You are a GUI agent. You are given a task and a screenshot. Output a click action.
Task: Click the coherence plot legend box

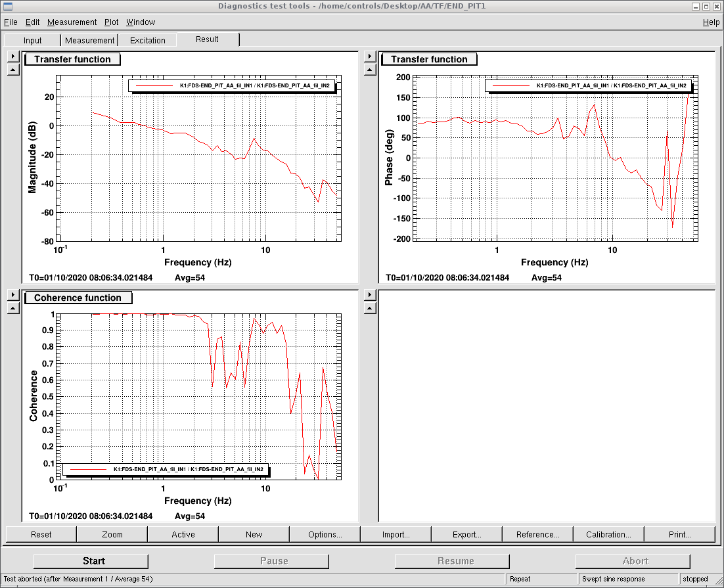[166, 469]
